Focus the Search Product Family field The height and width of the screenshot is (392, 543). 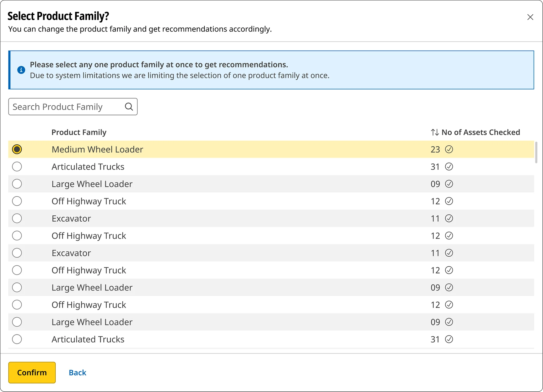point(73,107)
